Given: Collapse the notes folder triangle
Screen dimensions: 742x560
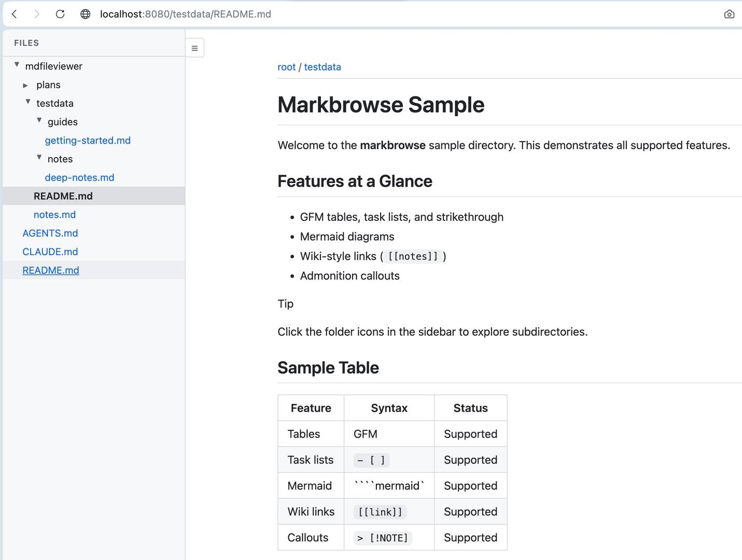Looking at the screenshot, I should tap(39, 157).
